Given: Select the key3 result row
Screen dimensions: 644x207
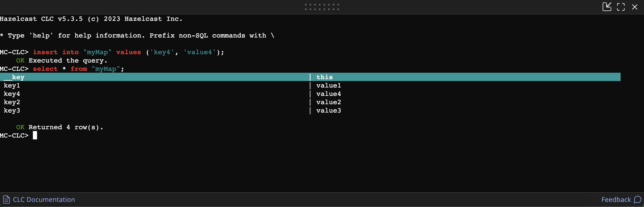Looking at the screenshot, I should point(12,110).
